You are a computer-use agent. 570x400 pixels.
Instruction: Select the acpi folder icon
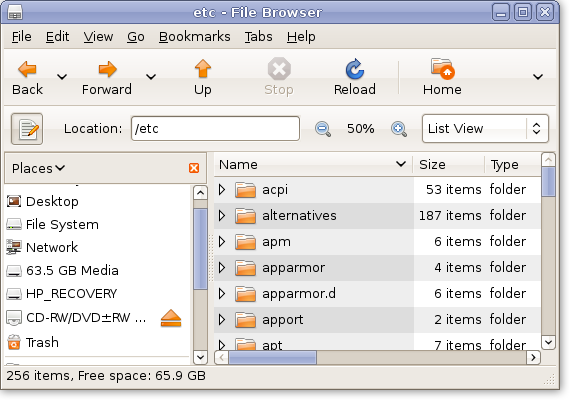(x=245, y=190)
